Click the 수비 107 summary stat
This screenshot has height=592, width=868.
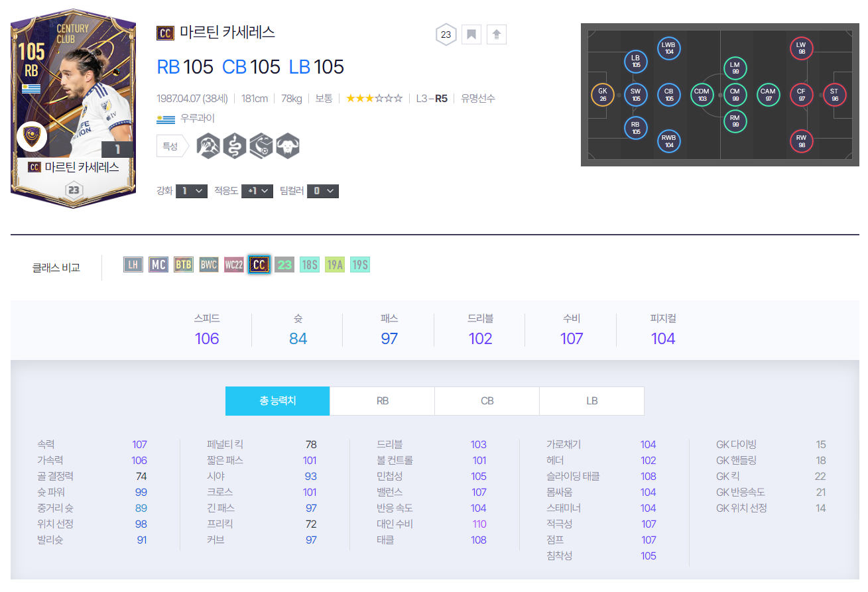572,330
